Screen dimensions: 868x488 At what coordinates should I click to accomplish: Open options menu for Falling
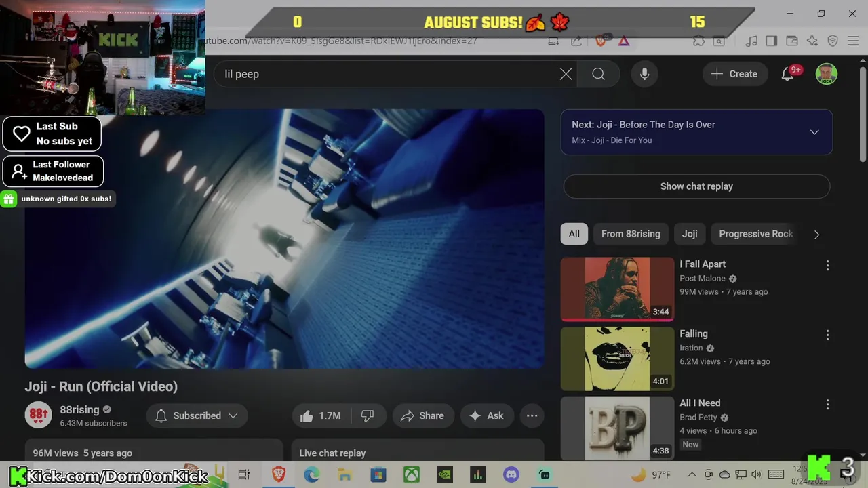[x=827, y=335]
